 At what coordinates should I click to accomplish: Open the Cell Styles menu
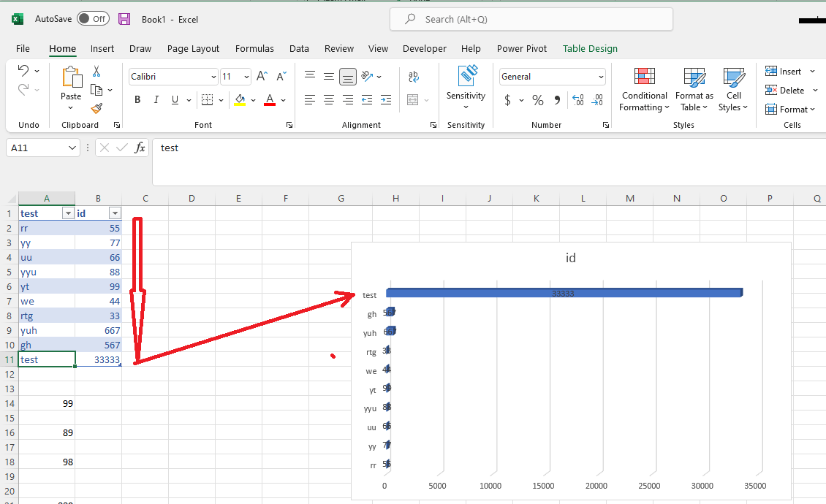coord(733,90)
